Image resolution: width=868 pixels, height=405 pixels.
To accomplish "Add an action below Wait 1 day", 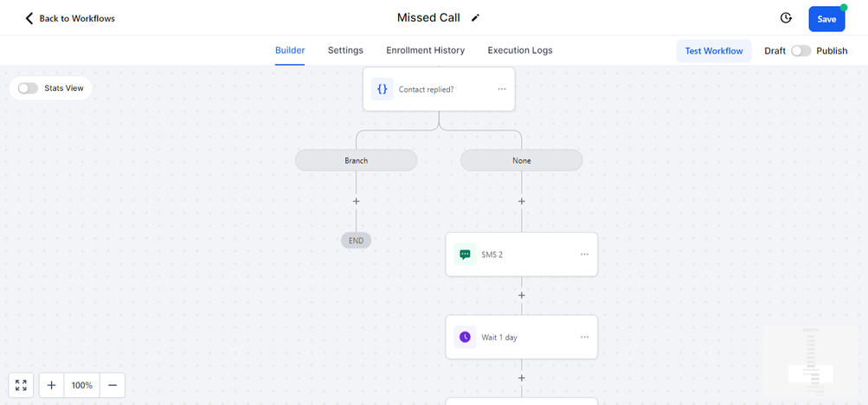I will pos(522,378).
